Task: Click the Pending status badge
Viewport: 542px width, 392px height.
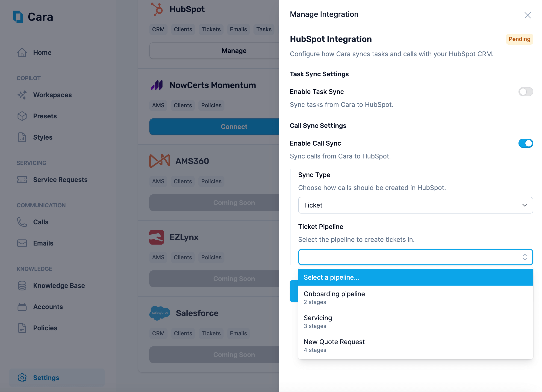Action: (x=519, y=39)
